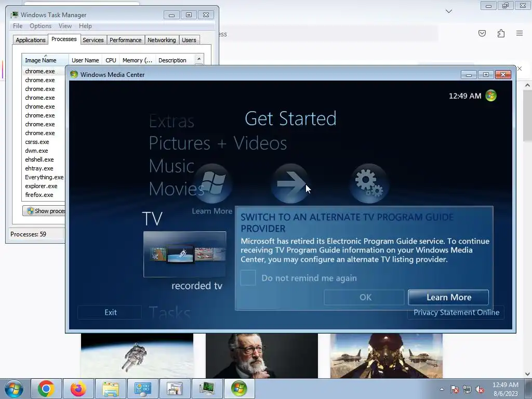Click the browser page scroll down arrow

coord(527,374)
